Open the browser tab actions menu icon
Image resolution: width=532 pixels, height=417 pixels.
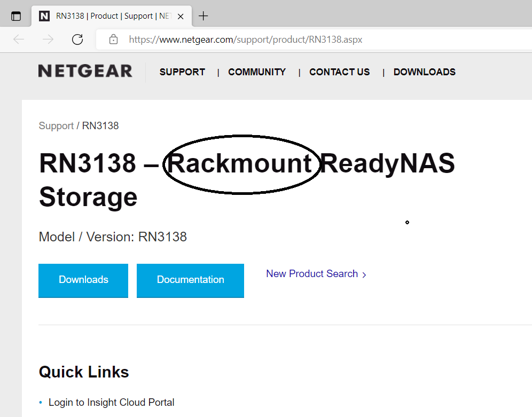(16, 16)
